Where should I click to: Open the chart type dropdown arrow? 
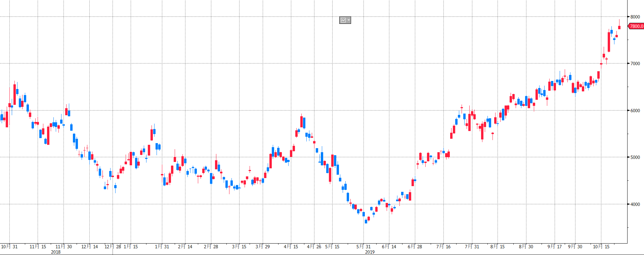(x=349, y=20)
